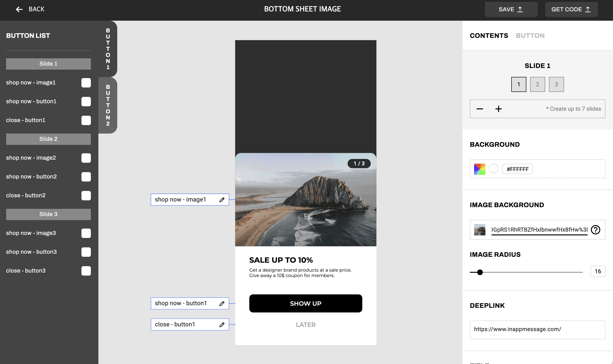613x364 pixels.
Task: Switch to the BUTTON tab
Action: click(x=530, y=35)
